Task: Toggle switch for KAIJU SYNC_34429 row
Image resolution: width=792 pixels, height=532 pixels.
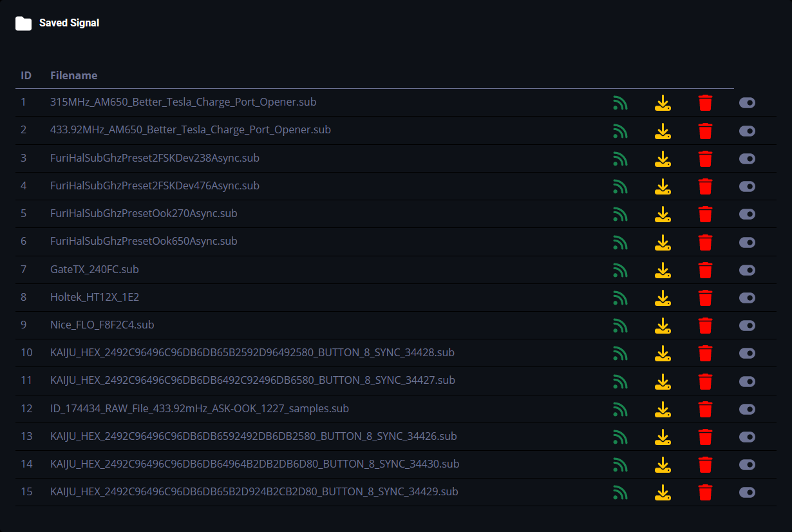Action: [747, 493]
